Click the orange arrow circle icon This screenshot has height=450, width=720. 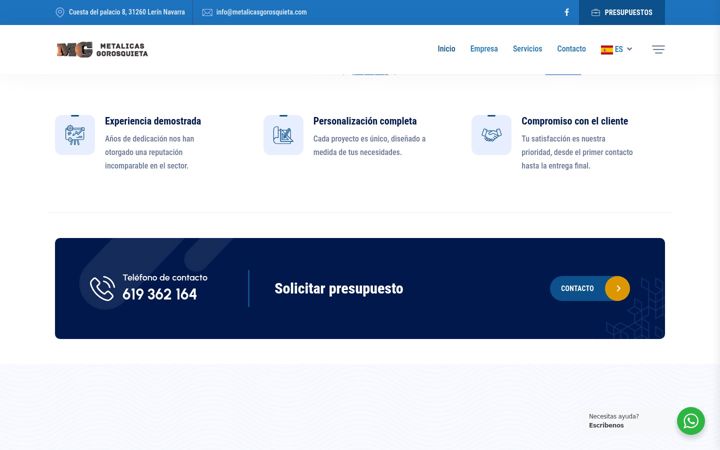[x=618, y=288]
